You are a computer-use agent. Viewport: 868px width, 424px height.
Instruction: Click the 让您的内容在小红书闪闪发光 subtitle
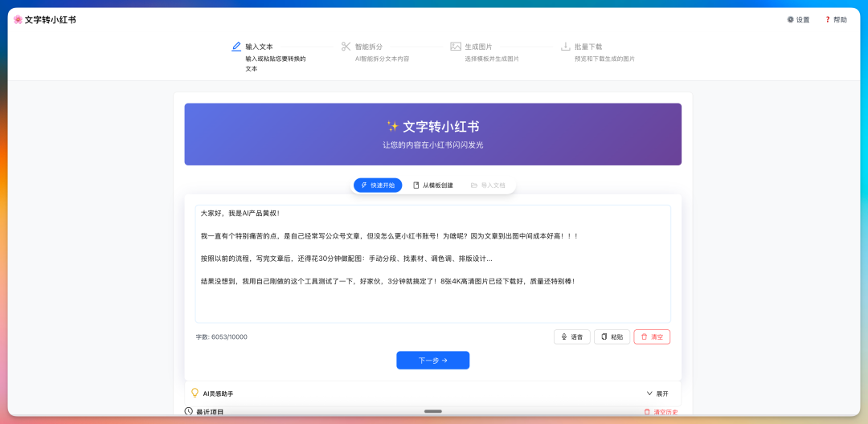pos(433,145)
